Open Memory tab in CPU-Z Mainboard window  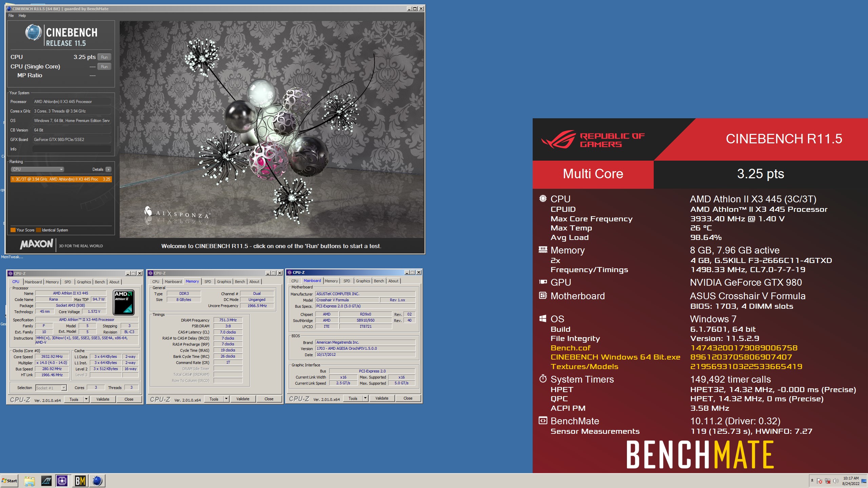(x=331, y=281)
